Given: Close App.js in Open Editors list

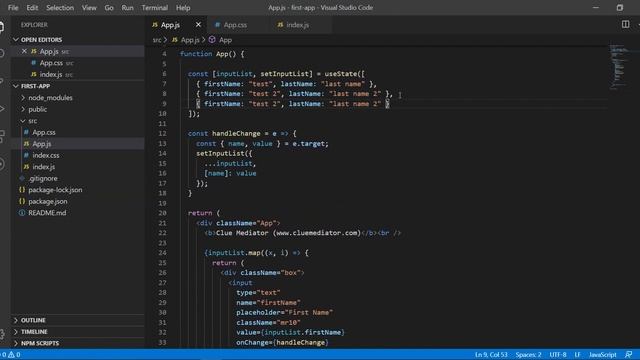Looking at the screenshot, I should point(24,51).
